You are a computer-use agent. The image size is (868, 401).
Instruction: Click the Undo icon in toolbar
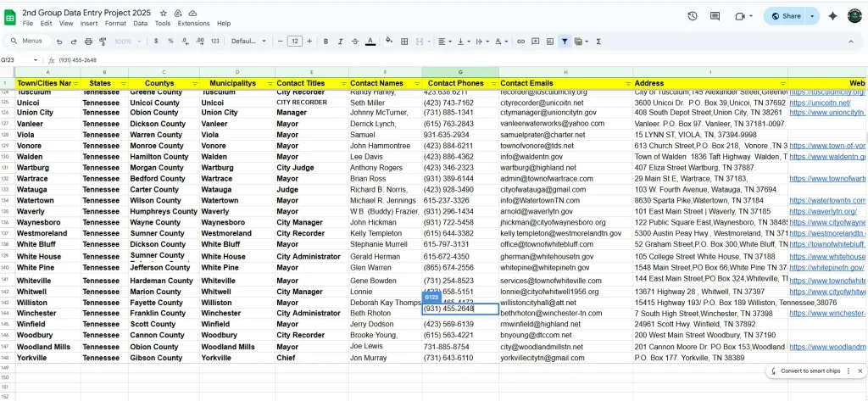(60, 41)
